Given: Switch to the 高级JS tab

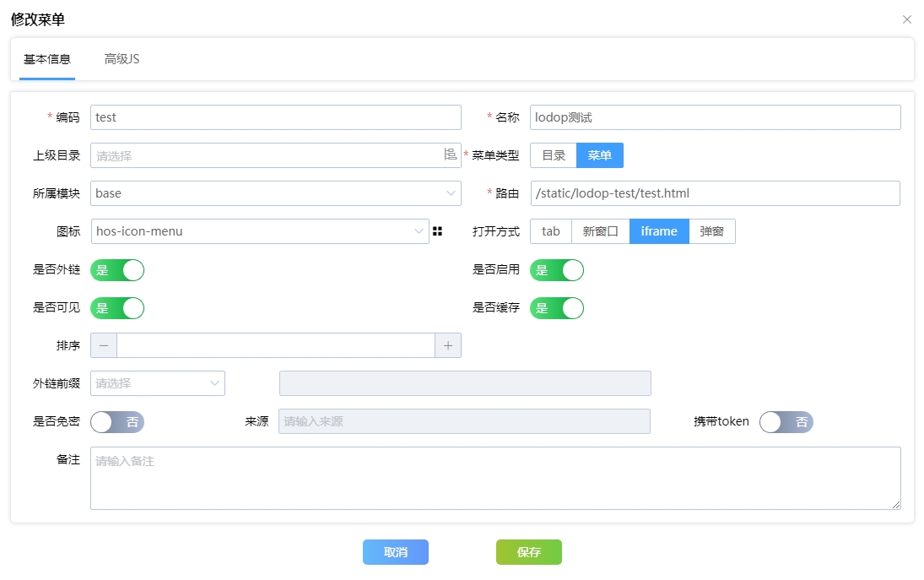Looking at the screenshot, I should (x=122, y=59).
